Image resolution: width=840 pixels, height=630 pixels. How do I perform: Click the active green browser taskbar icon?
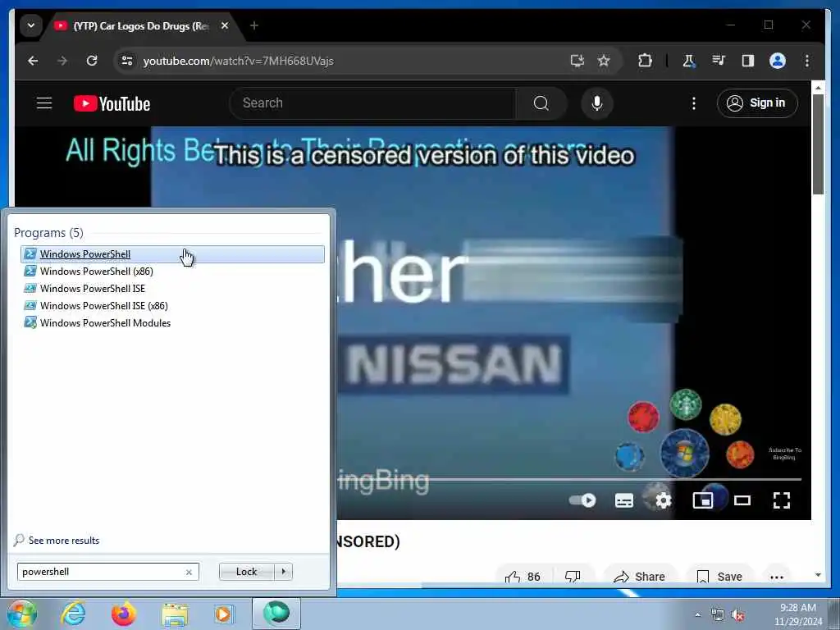pos(276,614)
